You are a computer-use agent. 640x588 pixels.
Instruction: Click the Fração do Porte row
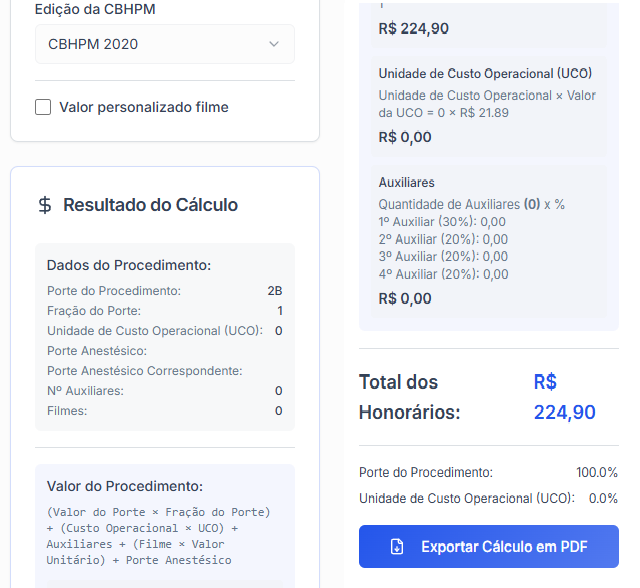[164, 311]
